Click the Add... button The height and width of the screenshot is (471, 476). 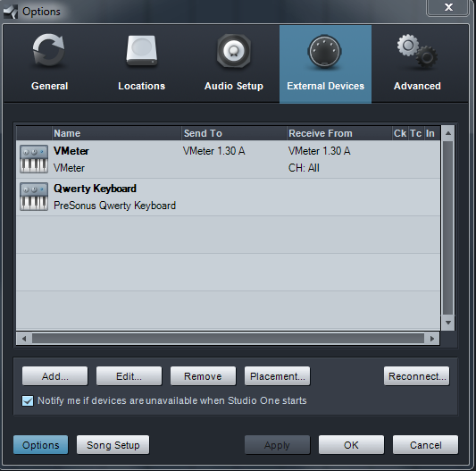pyautogui.click(x=55, y=376)
